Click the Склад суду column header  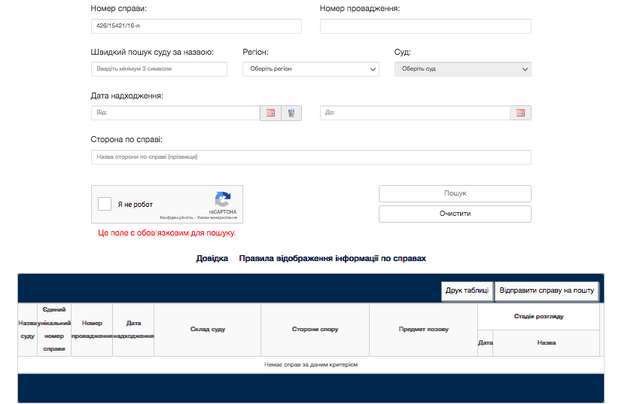click(x=208, y=329)
